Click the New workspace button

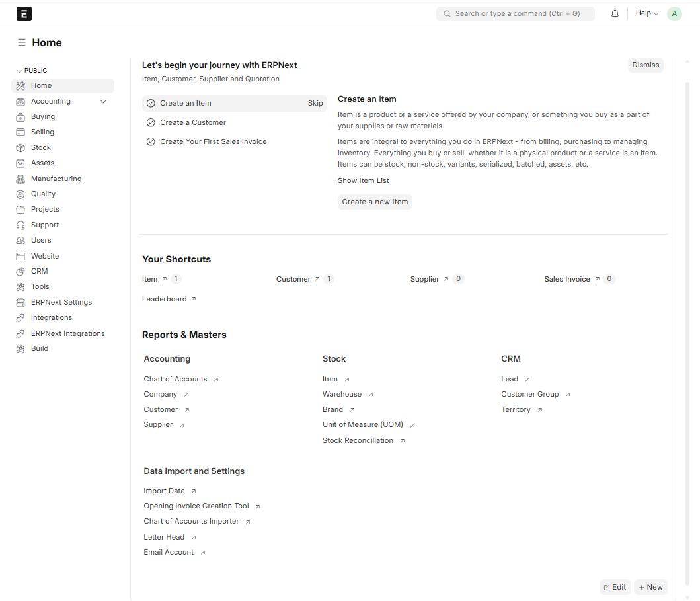point(650,588)
